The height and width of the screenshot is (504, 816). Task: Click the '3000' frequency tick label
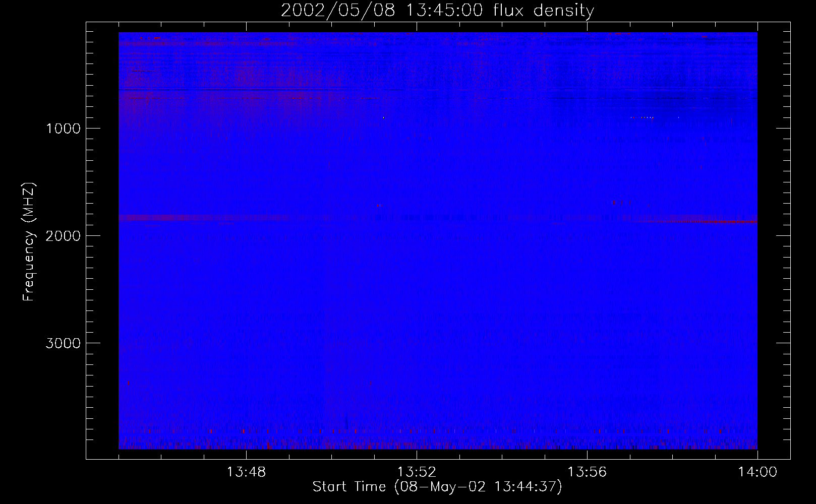63,343
